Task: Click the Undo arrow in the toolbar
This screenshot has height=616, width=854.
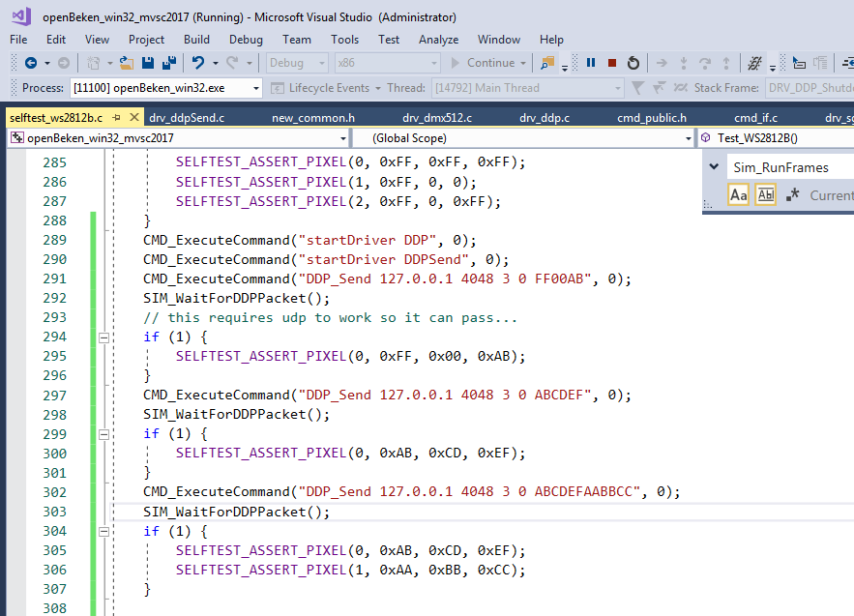Action: pos(198,63)
